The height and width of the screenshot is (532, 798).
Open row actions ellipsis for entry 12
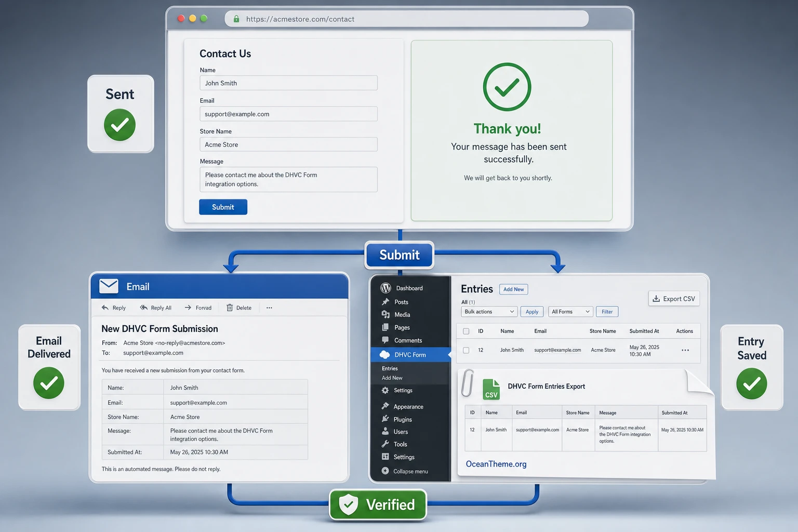pyautogui.click(x=685, y=350)
